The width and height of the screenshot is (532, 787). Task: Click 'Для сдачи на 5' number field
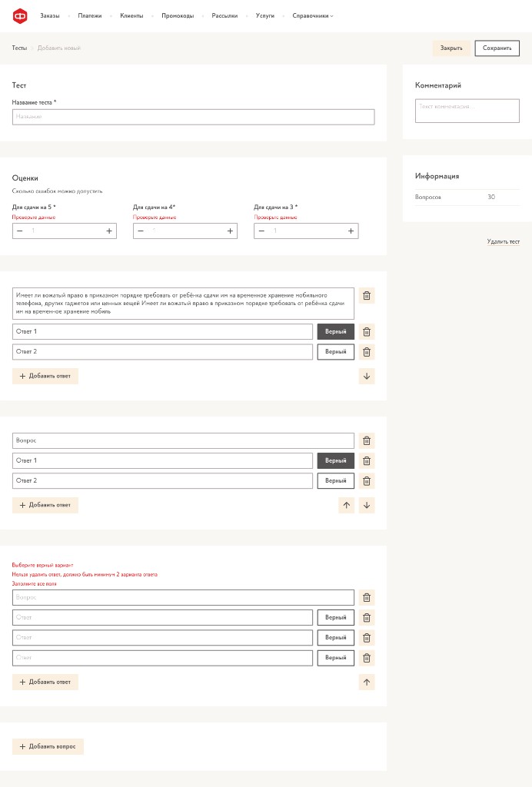point(65,231)
